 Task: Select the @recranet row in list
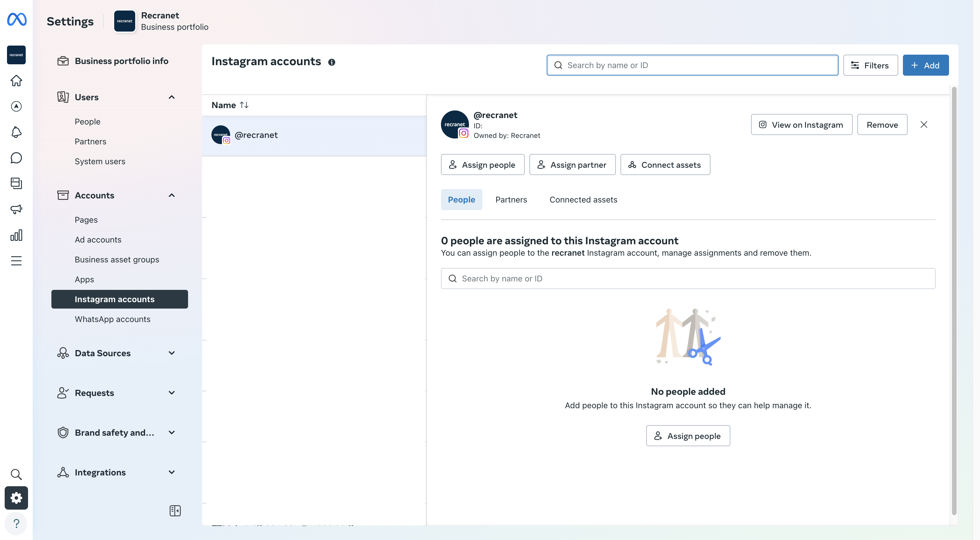click(x=314, y=135)
